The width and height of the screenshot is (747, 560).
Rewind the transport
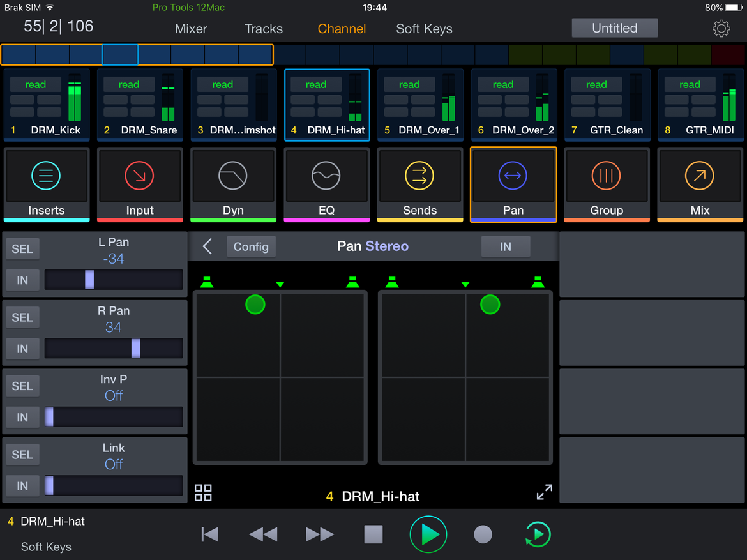[x=263, y=534]
